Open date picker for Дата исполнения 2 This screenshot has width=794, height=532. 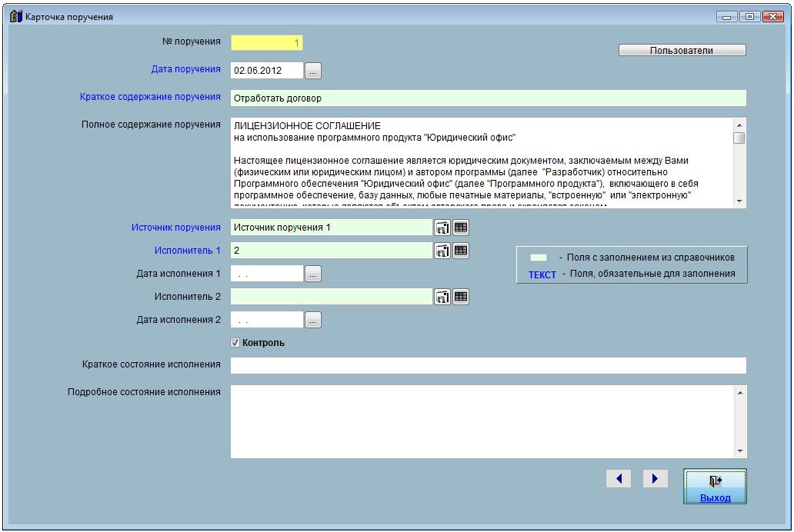click(x=313, y=320)
